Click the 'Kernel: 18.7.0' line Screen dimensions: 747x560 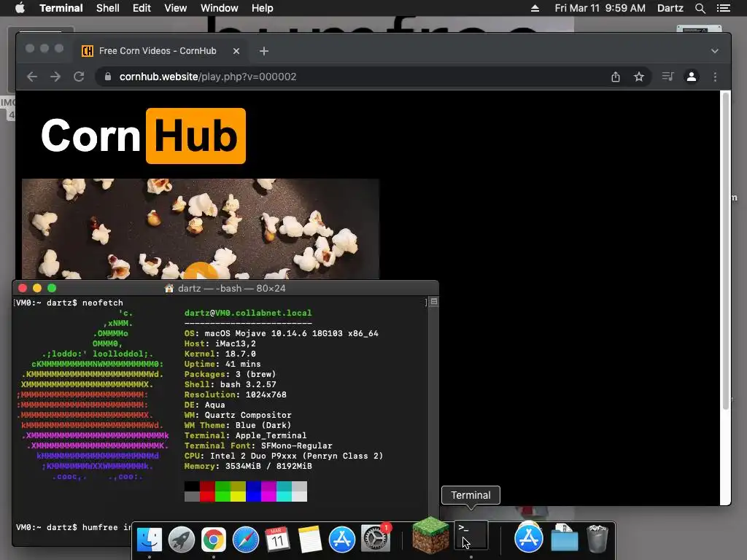click(x=220, y=354)
